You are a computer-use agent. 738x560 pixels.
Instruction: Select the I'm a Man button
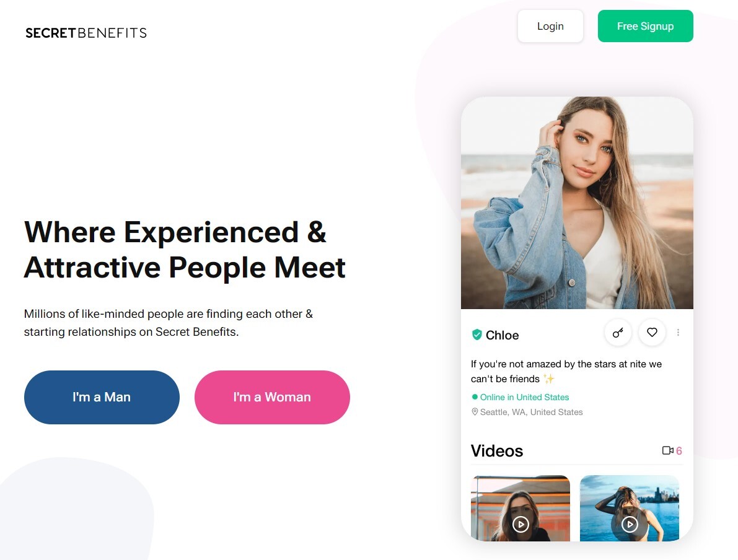pyautogui.click(x=102, y=397)
